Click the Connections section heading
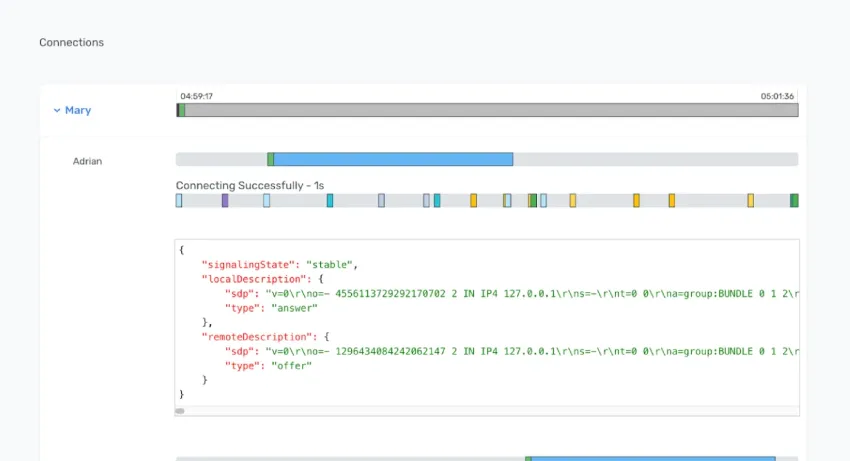This screenshot has height=461, width=850. point(71,43)
